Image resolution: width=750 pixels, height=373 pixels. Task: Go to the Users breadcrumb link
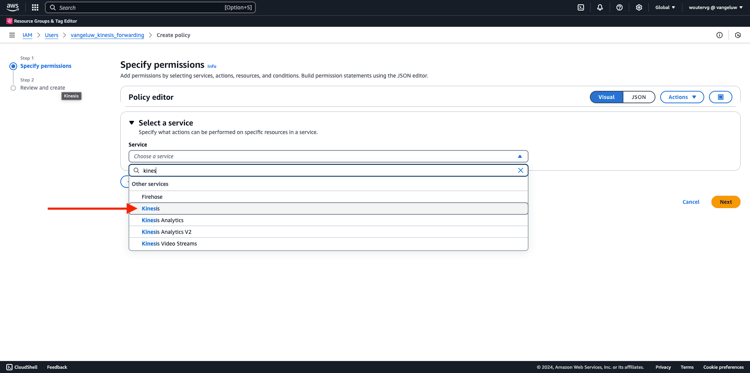pyautogui.click(x=52, y=35)
